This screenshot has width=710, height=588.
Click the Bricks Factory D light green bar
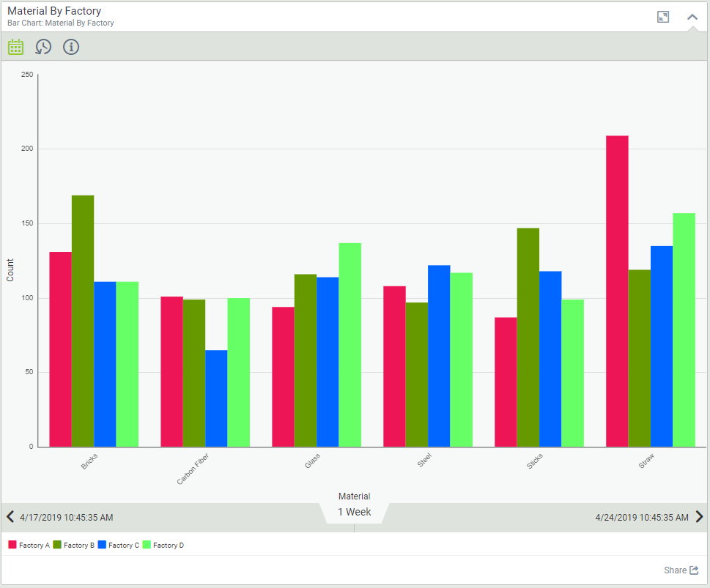[x=127, y=365]
